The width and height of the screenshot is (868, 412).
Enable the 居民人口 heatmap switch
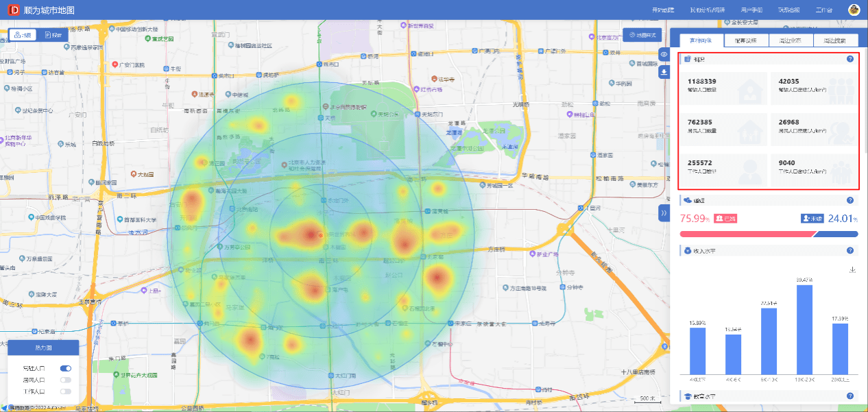click(x=66, y=380)
